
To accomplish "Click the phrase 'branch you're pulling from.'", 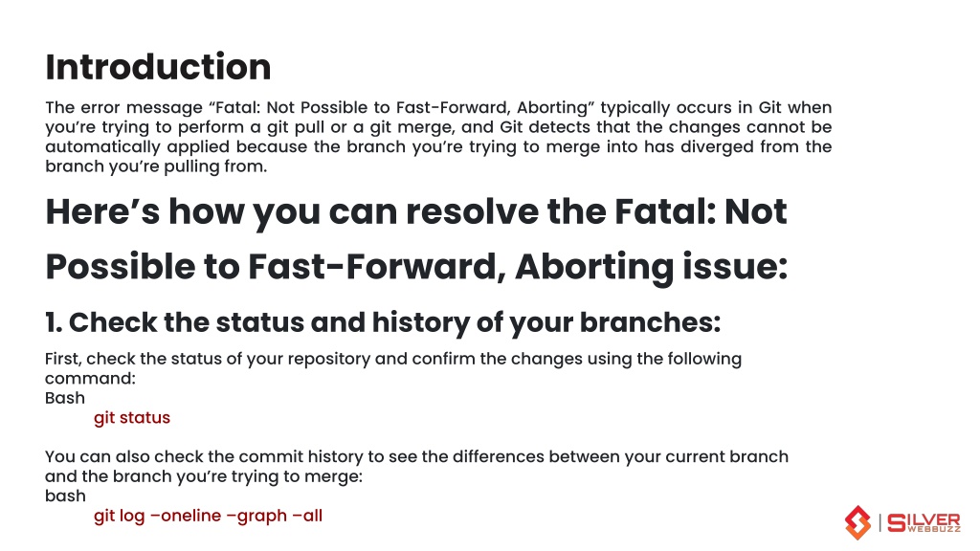I will (x=156, y=166).
